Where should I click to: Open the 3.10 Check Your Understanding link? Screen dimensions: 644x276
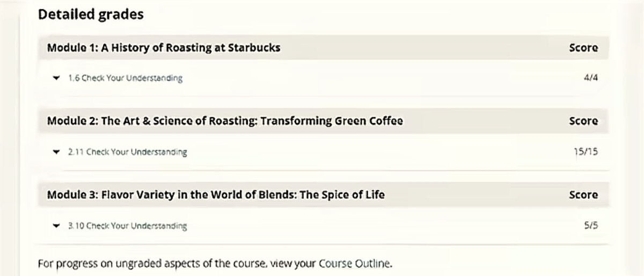click(x=127, y=226)
